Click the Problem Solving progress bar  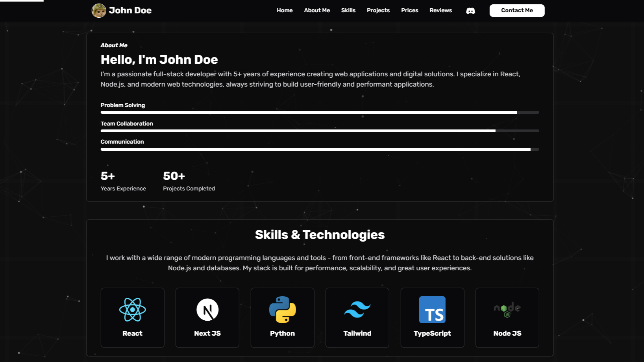tap(320, 113)
